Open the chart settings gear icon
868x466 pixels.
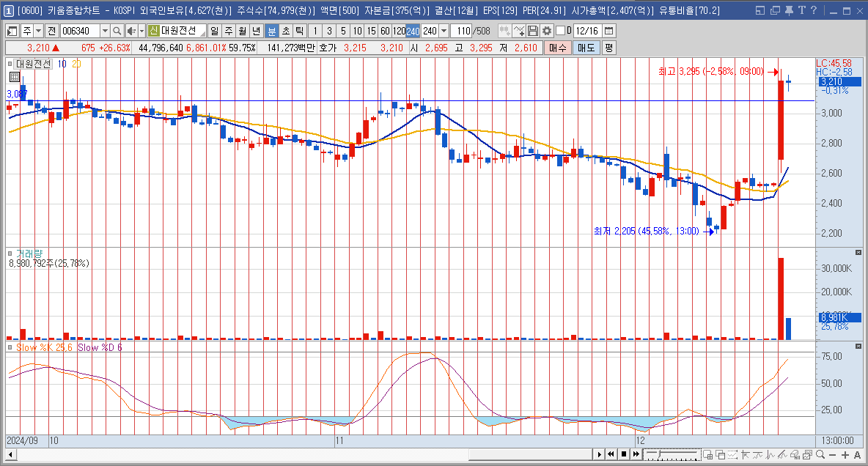point(547,31)
